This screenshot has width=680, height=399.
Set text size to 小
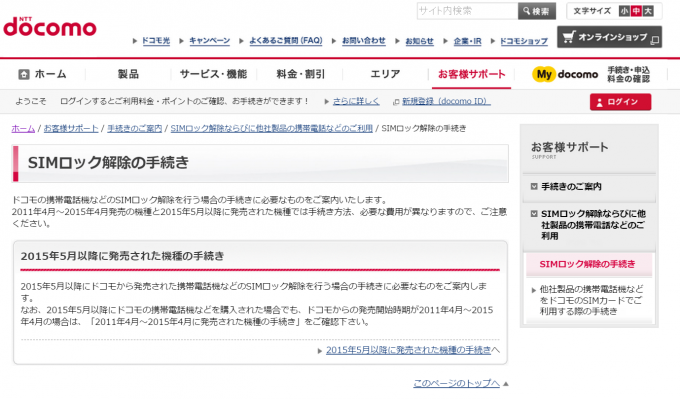click(624, 11)
